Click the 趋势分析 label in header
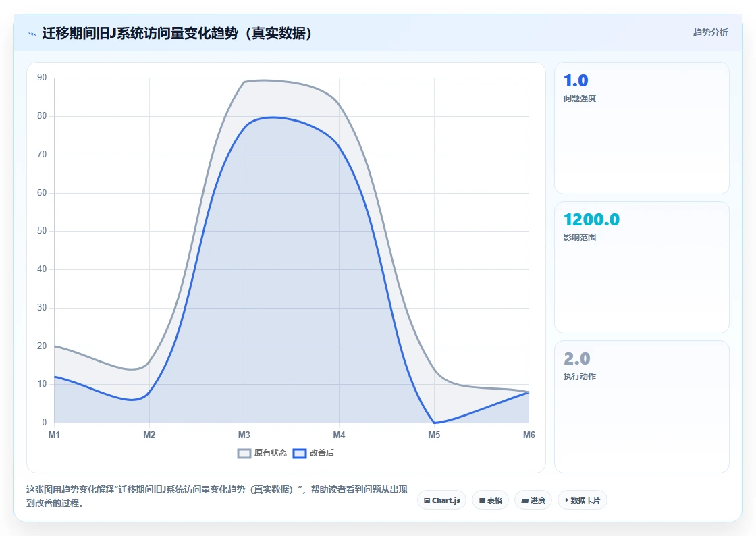756x536 pixels. tap(710, 33)
